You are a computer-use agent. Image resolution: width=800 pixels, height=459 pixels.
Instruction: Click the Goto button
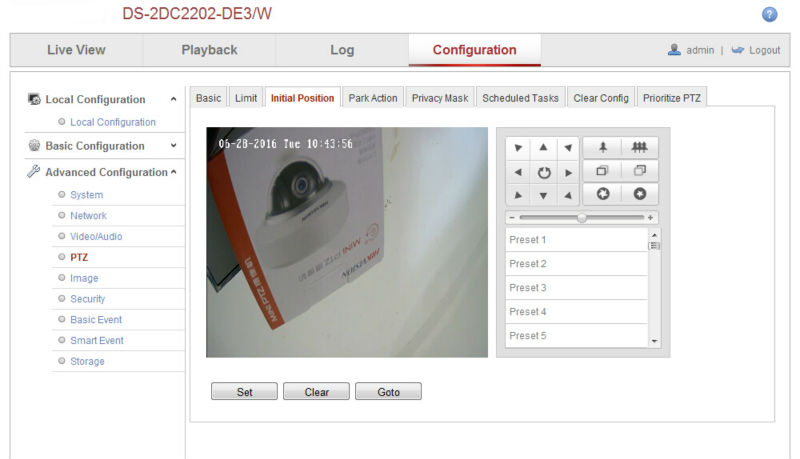coord(388,392)
